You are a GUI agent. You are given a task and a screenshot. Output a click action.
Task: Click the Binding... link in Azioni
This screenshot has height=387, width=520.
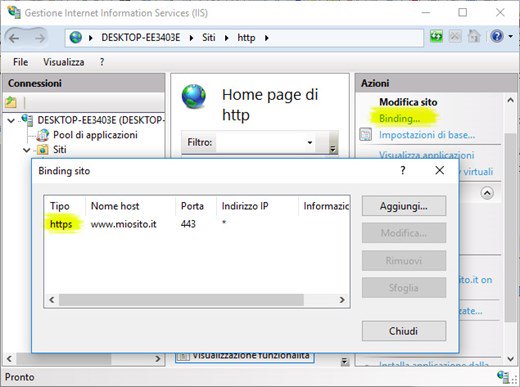click(x=399, y=118)
